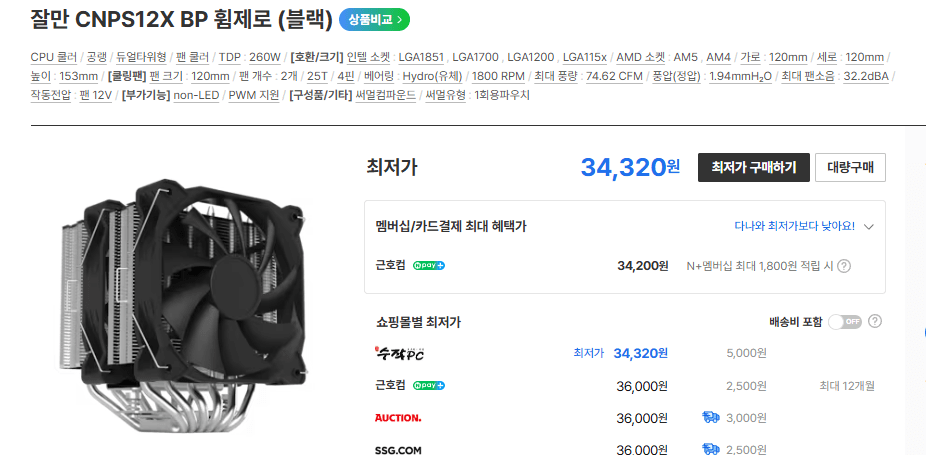This screenshot has width=926, height=455.
Task: Expand the 다나와 최저가보다 낮아요 chevron
Action: pos(868,226)
